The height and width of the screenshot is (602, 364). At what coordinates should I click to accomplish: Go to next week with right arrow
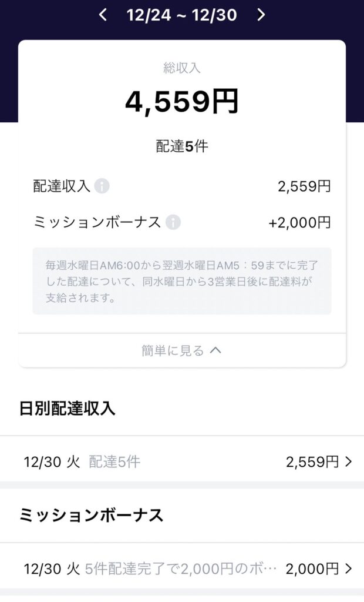tap(261, 15)
